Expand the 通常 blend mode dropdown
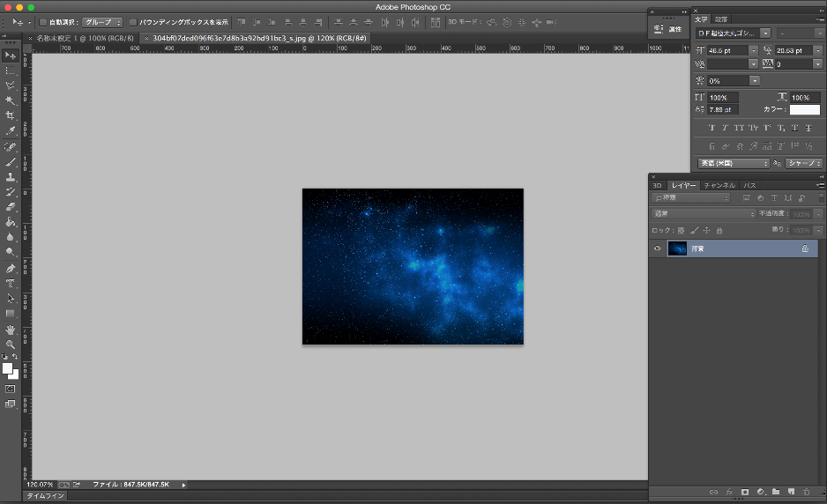The width and height of the screenshot is (827, 504). tap(704, 214)
